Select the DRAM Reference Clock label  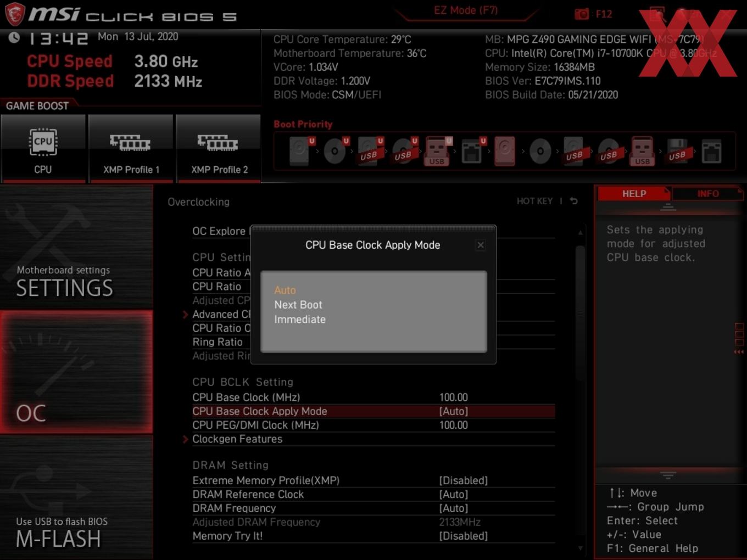248,494
